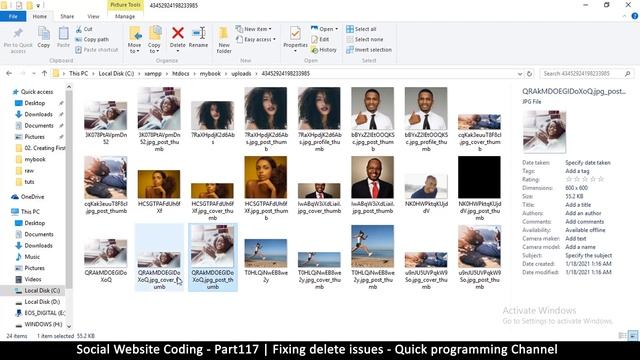Click Select none in ribbon

[364, 40]
